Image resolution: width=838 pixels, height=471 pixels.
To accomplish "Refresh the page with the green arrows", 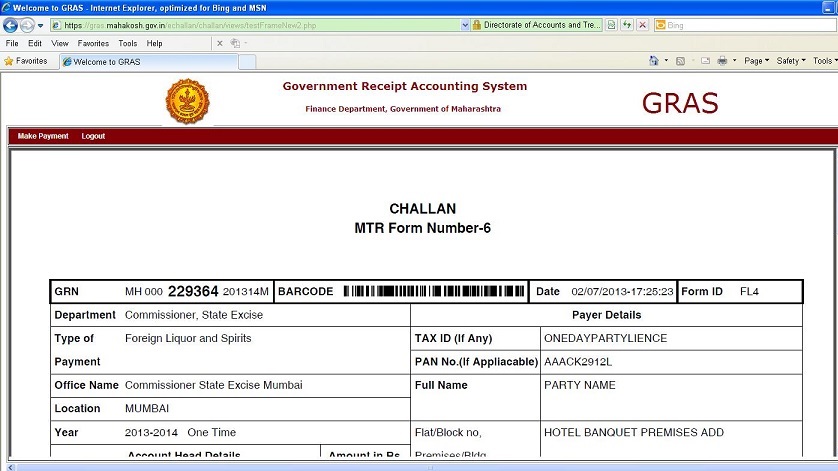I will [627, 25].
